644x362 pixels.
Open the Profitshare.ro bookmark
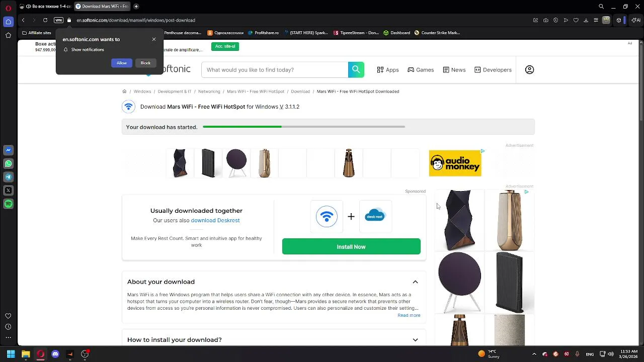[263, 33]
